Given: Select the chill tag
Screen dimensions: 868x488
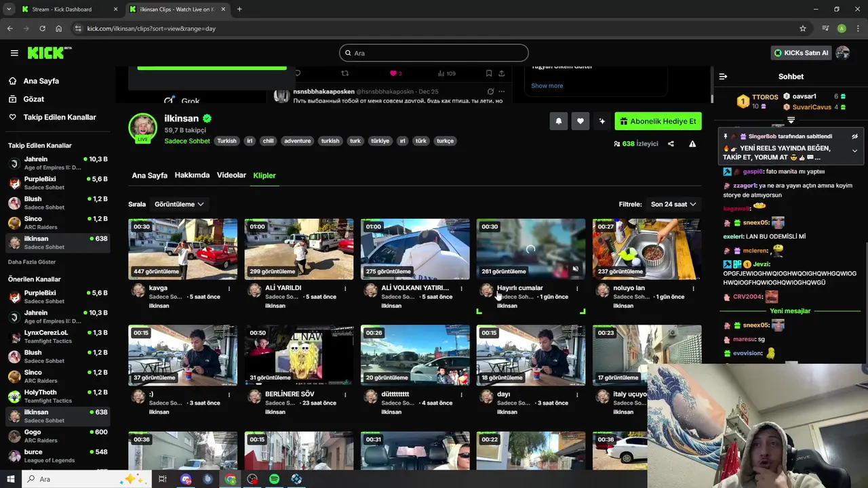Looking at the screenshot, I should tap(268, 141).
